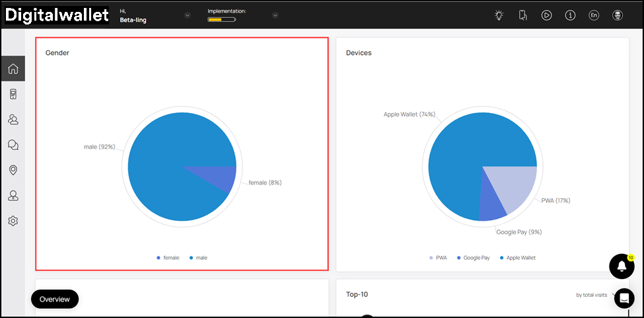The height and width of the screenshot is (318, 644).
Task: Open the user profile avatar menu
Action: click(618, 15)
